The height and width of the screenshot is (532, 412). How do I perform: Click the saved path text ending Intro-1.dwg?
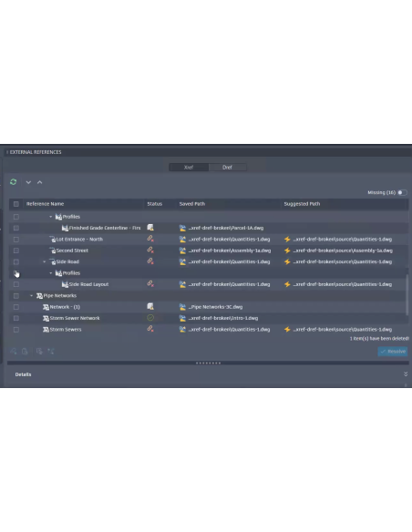pyautogui.click(x=223, y=318)
